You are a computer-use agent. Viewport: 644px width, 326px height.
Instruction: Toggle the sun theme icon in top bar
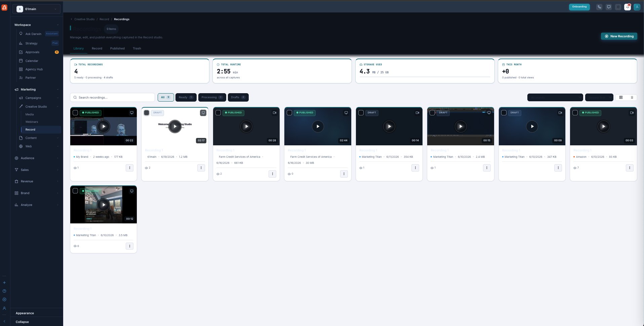618,7
